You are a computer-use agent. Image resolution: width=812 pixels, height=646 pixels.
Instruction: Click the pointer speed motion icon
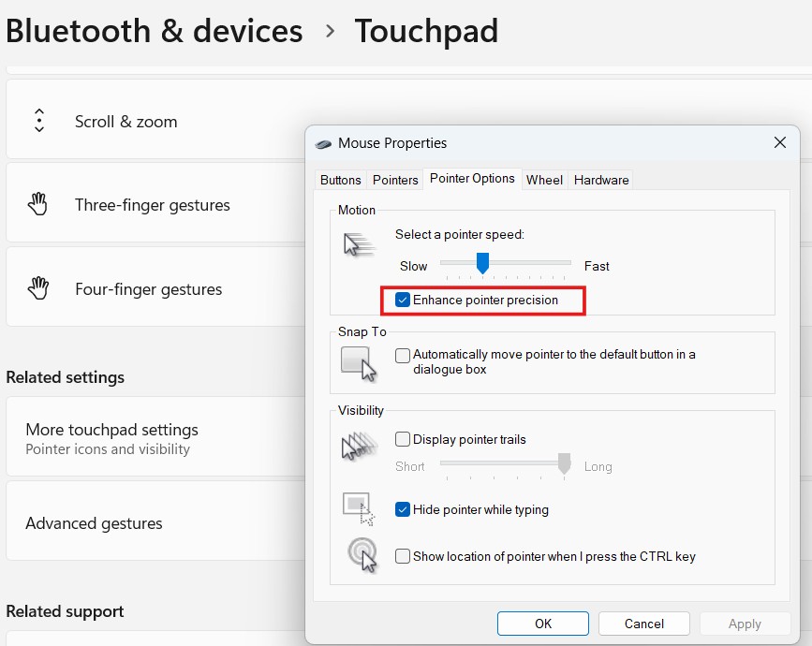point(359,245)
